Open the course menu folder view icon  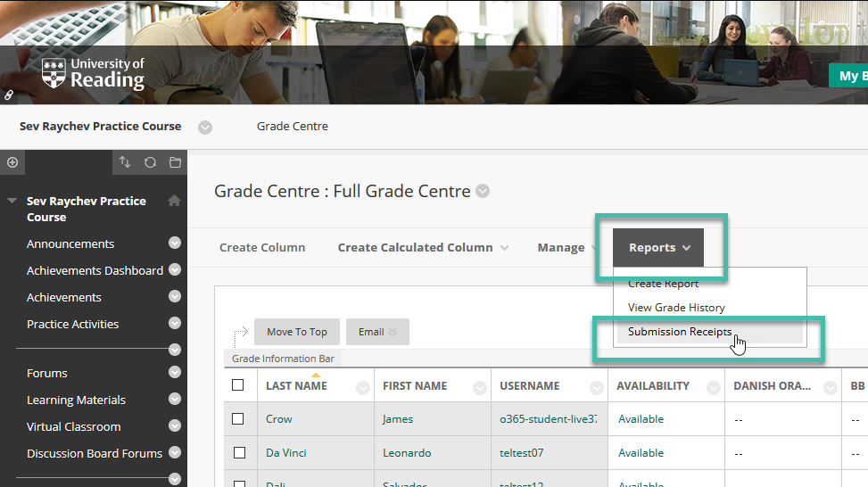[x=175, y=162]
